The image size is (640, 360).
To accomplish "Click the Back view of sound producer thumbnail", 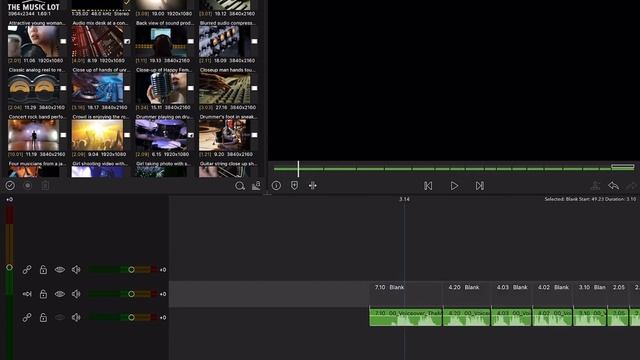I will [x=161, y=42].
